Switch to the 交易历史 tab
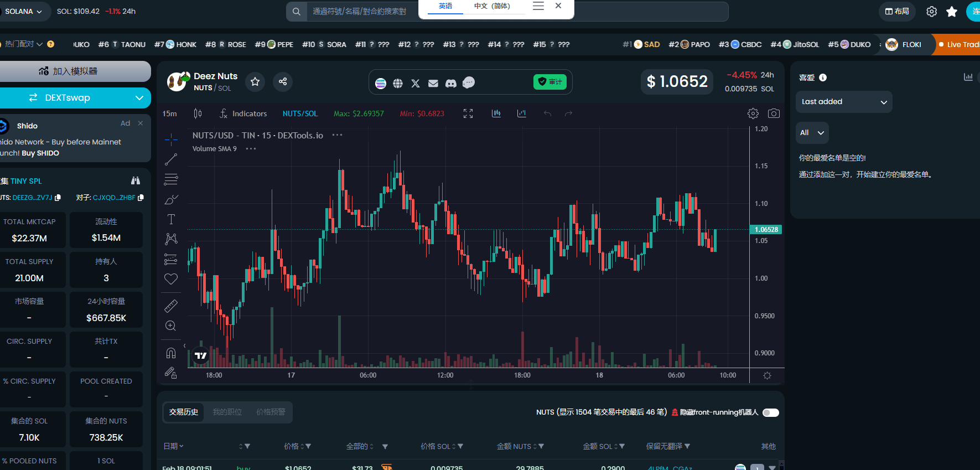 pyautogui.click(x=184, y=412)
